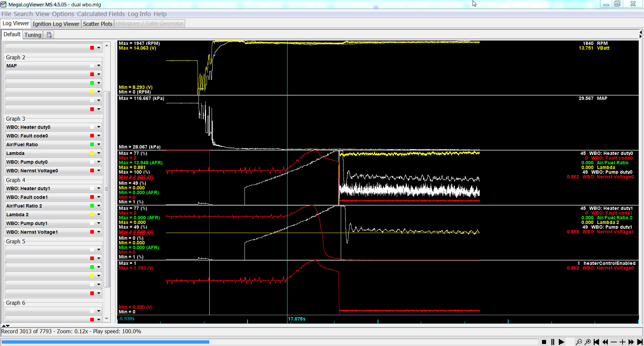Jump to the start of the log

(596, 342)
